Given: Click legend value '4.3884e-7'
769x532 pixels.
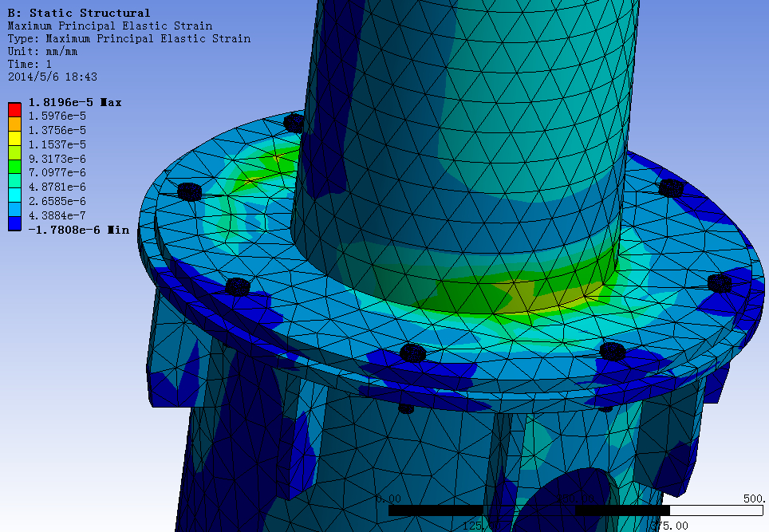Looking at the screenshot, I should 57,215.
